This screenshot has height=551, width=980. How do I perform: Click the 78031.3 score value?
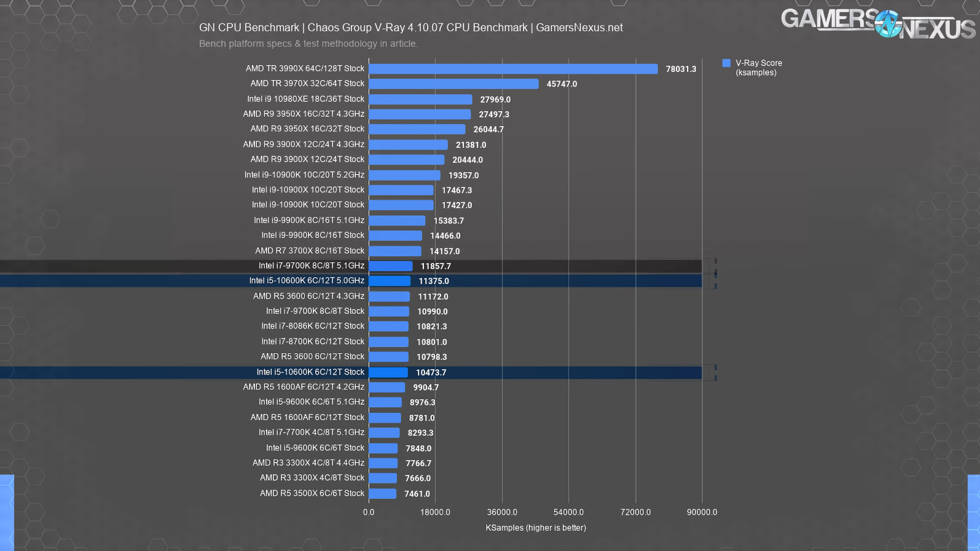pos(681,69)
